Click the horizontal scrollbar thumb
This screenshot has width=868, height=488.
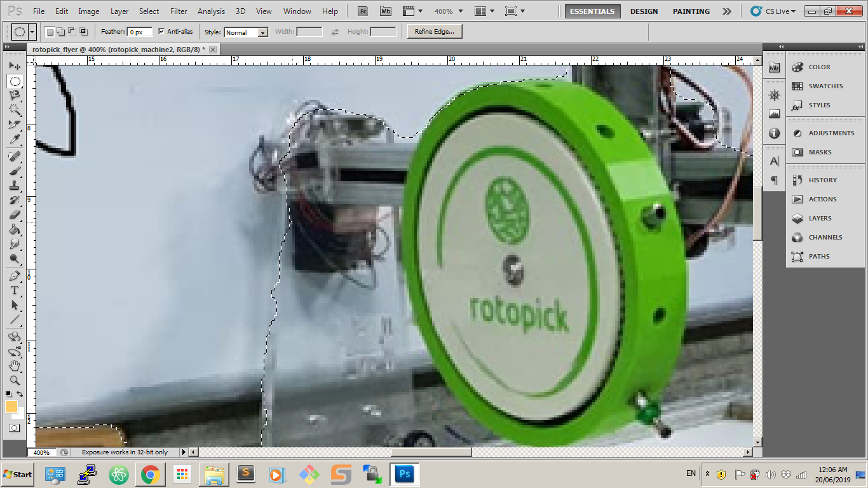pyautogui.click(x=431, y=452)
